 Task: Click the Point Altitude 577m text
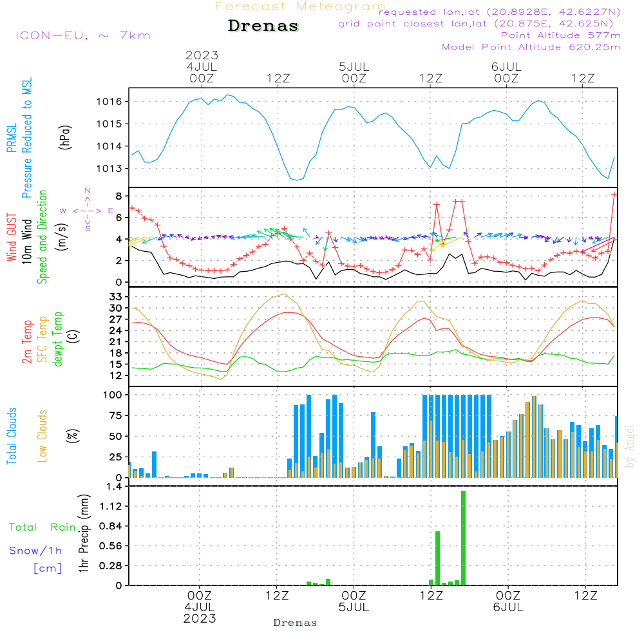click(x=560, y=35)
